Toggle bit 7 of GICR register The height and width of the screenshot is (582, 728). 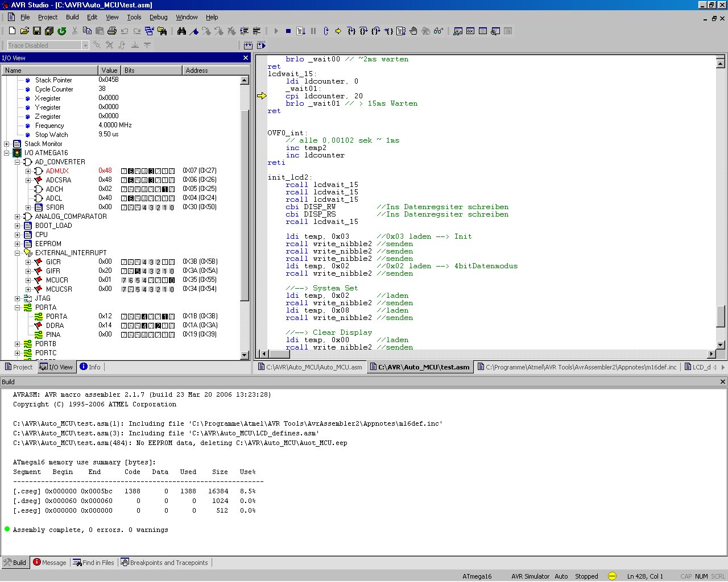tap(124, 262)
